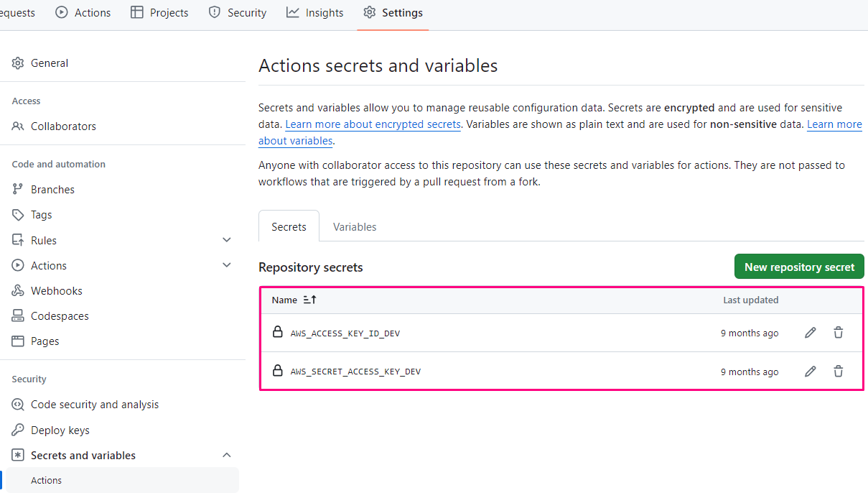Viewport: 868px width, 493px height.
Task: Open Learn more about encrypted secrets link
Action: pos(373,124)
